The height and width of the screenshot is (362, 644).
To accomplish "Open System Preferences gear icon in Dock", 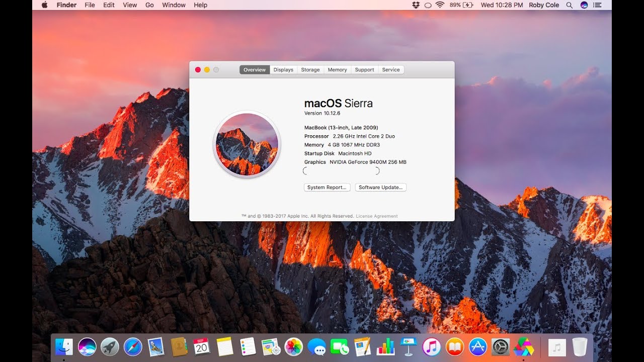I will tap(501, 346).
